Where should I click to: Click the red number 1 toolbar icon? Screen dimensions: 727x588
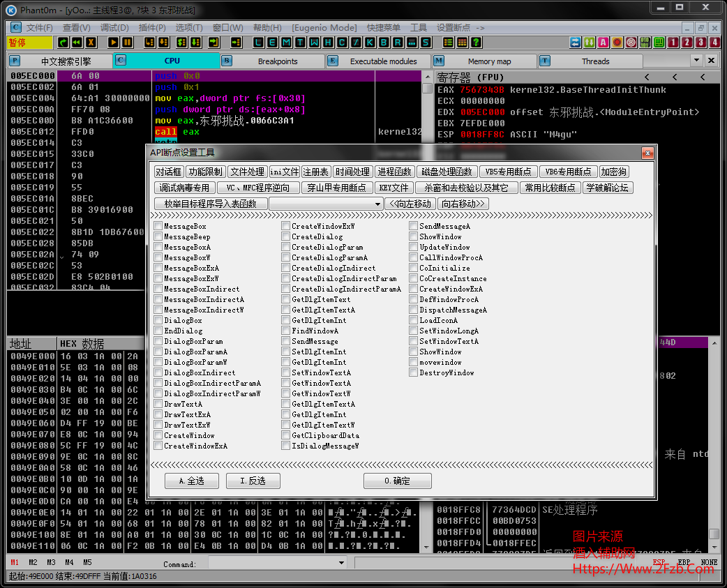click(673, 43)
